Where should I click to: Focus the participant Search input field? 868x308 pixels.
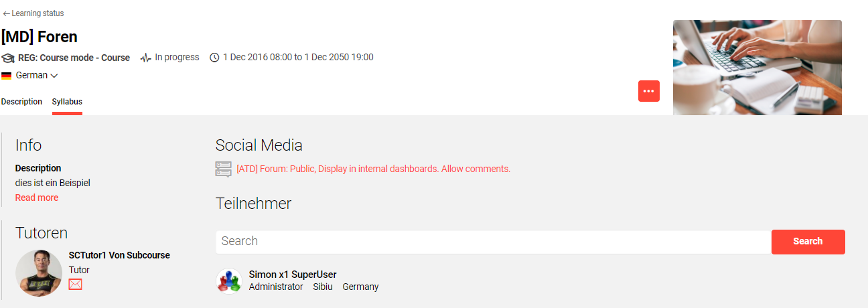click(493, 241)
